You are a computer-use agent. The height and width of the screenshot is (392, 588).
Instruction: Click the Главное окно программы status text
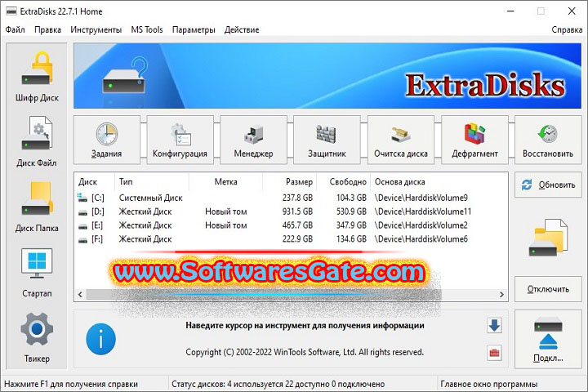click(x=489, y=384)
